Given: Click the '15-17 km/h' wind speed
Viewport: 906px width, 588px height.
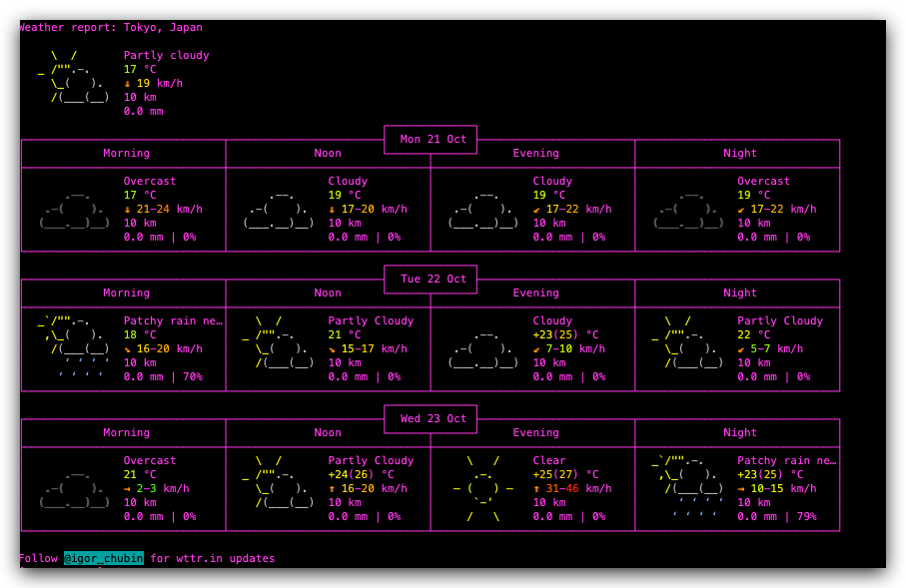Looking at the screenshot, I should point(374,348).
